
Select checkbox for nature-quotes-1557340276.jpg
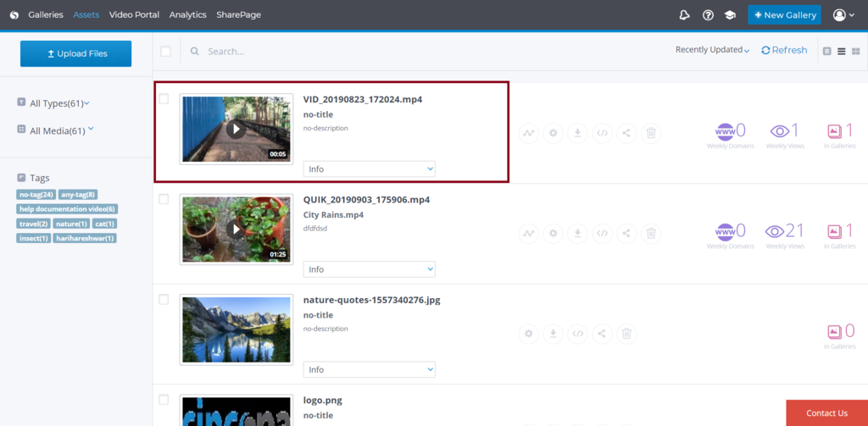click(164, 299)
